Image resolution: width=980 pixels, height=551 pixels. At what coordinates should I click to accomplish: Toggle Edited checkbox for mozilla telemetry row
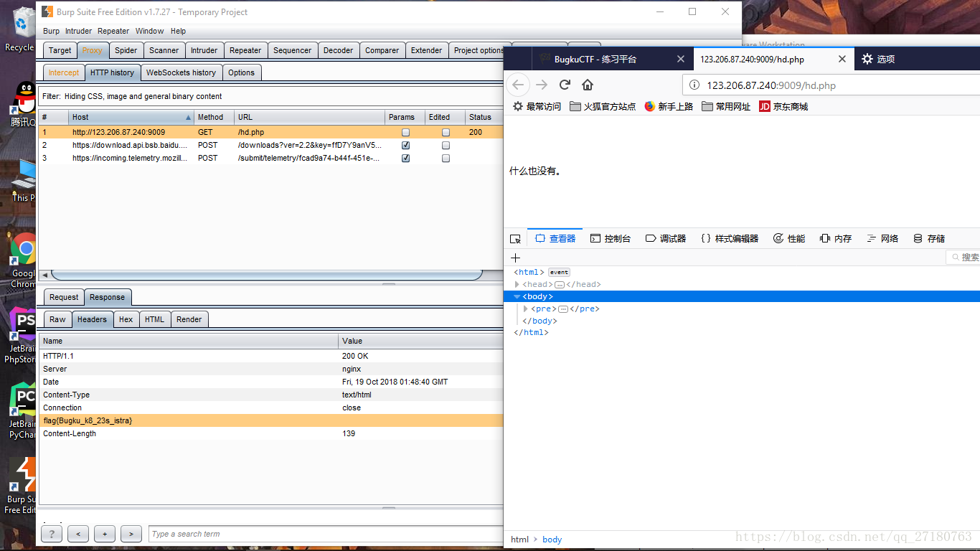tap(446, 159)
